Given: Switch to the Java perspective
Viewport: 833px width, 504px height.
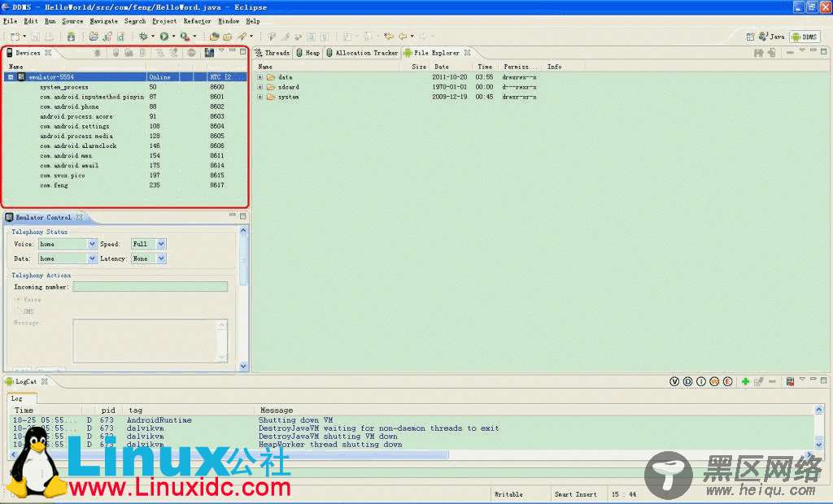Looking at the screenshot, I should tap(772, 37).
